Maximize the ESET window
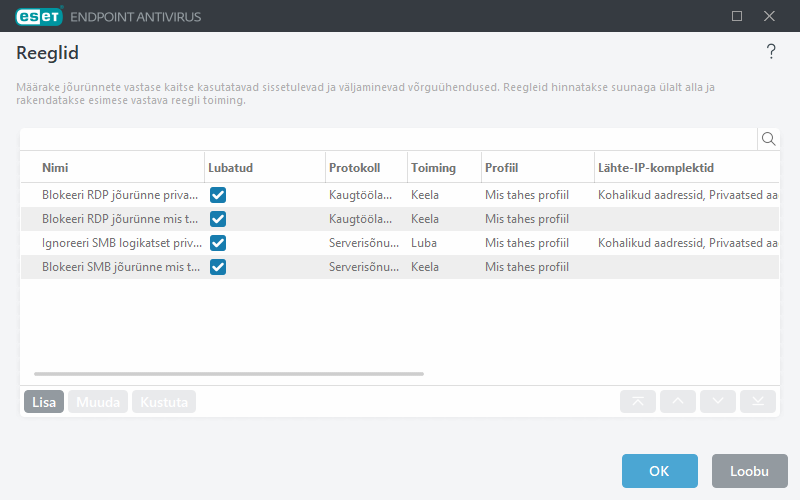 737,16
